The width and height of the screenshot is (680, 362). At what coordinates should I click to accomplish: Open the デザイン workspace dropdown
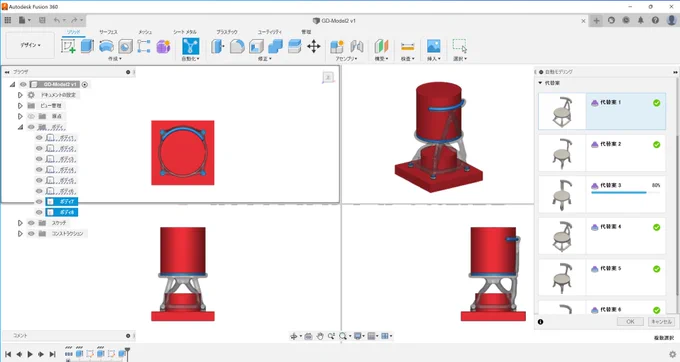(30, 45)
